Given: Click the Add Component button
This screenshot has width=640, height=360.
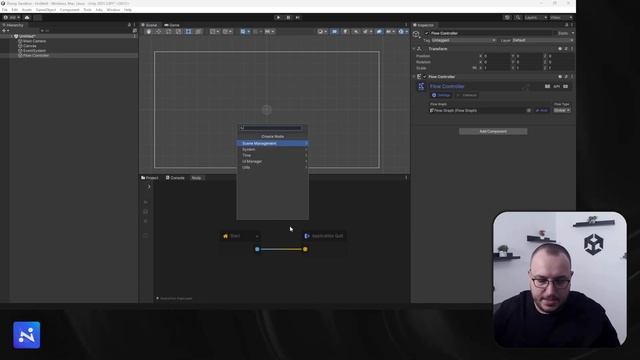Looking at the screenshot, I should [493, 131].
